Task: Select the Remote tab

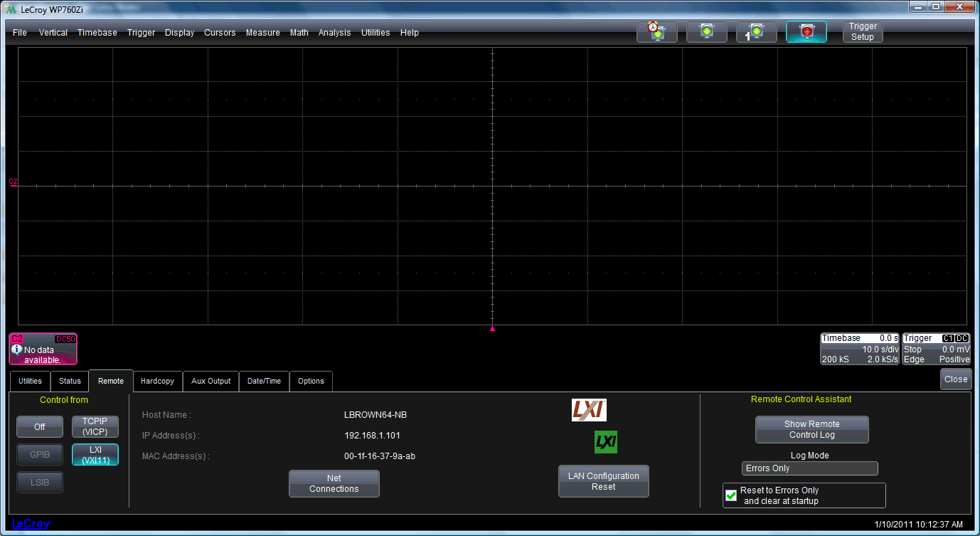Action: point(111,381)
